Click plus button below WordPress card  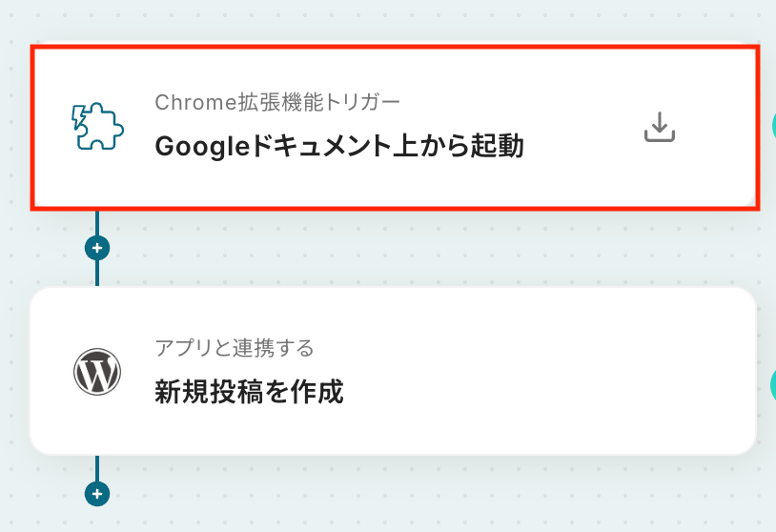pos(97,494)
